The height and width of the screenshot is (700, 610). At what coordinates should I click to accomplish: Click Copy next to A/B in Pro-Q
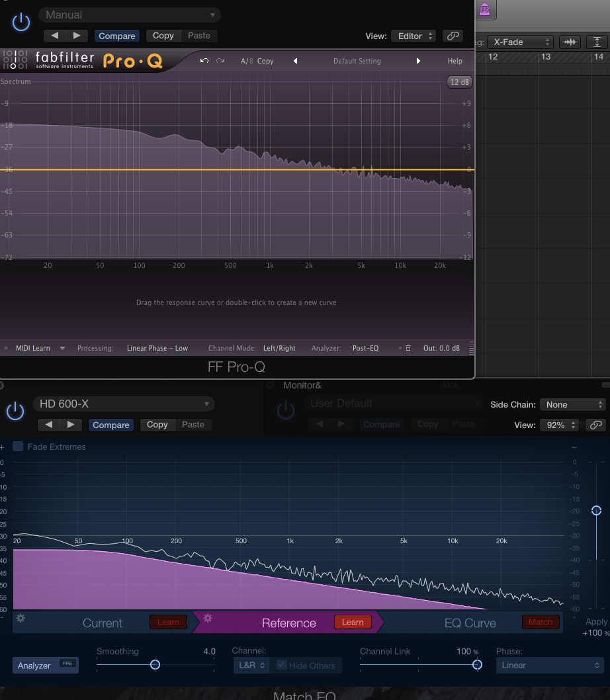pyautogui.click(x=265, y=61)
